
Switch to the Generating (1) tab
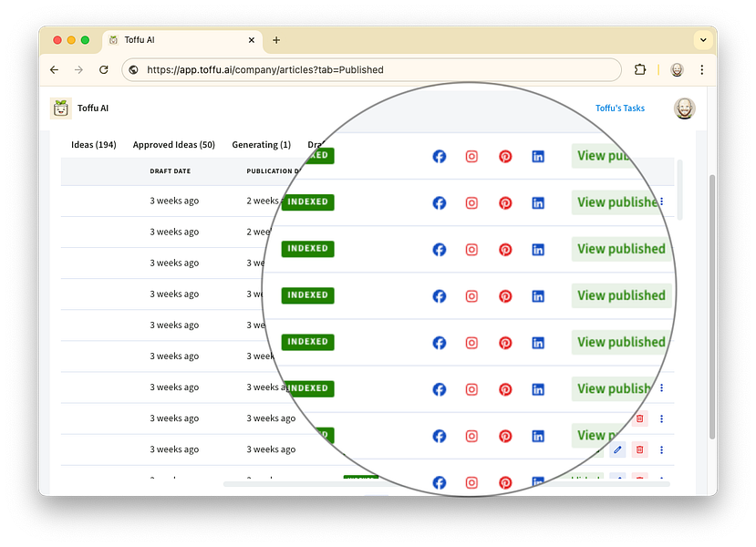262,145
